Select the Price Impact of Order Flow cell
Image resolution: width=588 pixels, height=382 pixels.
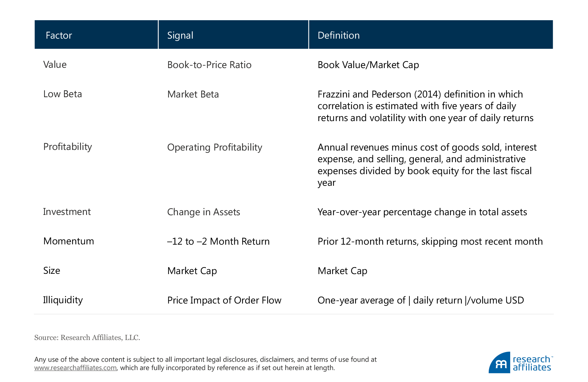[224, 300]
